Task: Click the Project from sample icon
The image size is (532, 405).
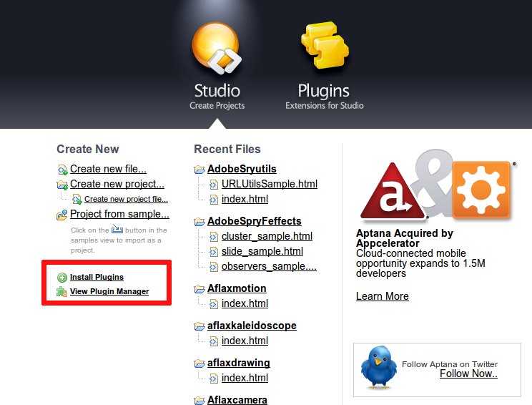Action: pos(62,215)
